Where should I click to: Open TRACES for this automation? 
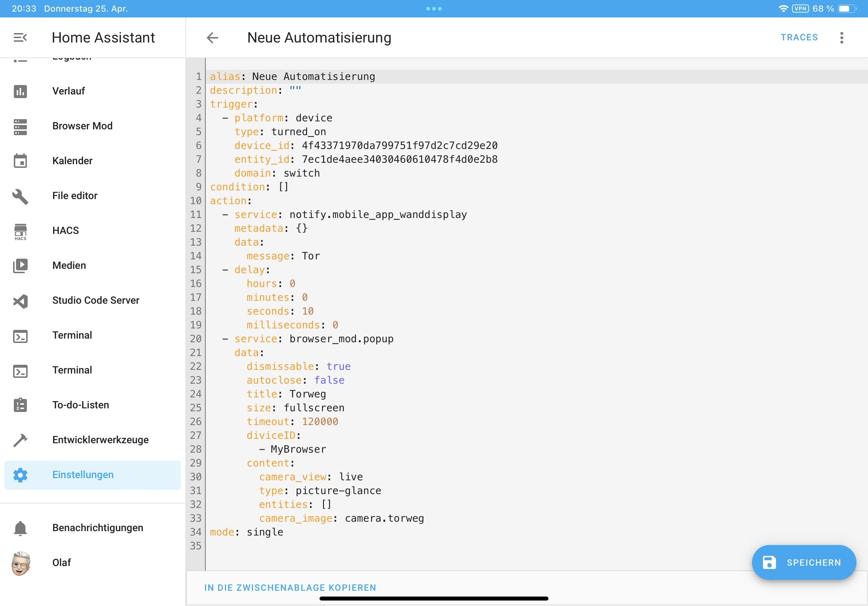pos(799,37)
